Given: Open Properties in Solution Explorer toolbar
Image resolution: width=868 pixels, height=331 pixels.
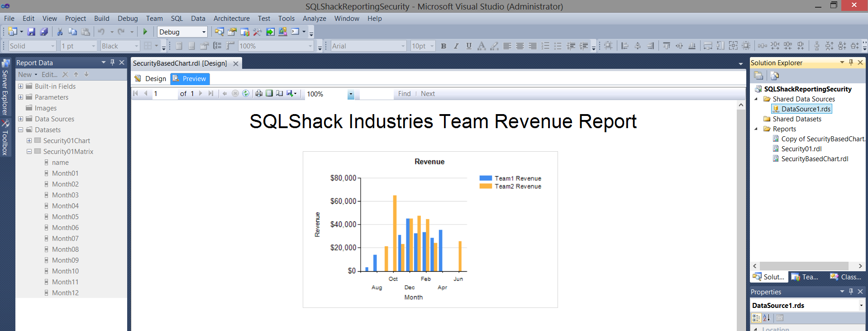Looking at the screenshot, I should point(758,76).
